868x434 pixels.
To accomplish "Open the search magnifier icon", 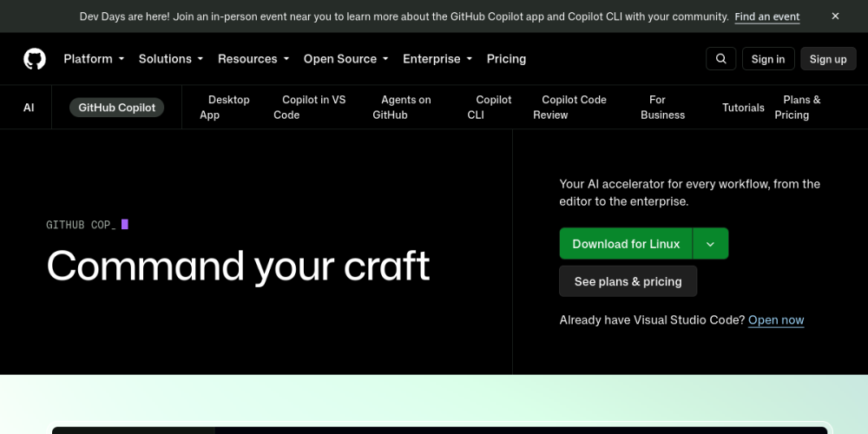I will point(720,59).
